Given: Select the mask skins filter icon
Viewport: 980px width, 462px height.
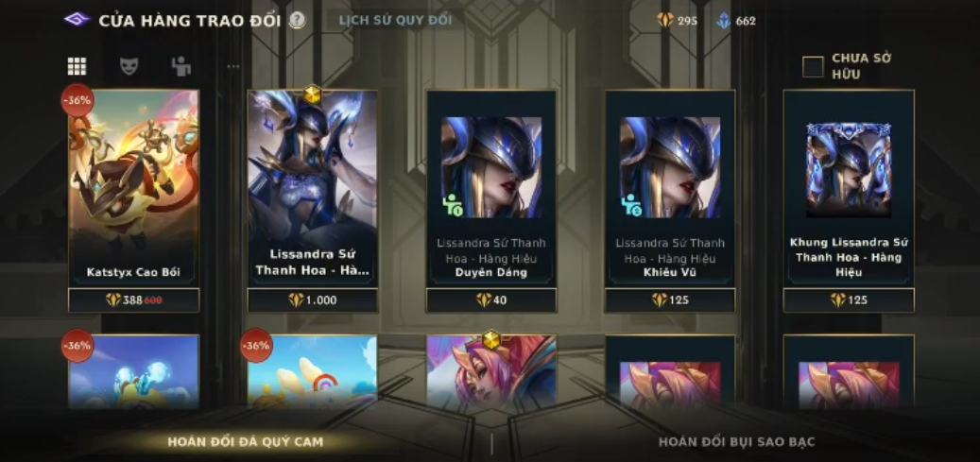Looking at the screenshot, I should pos(129,66).
